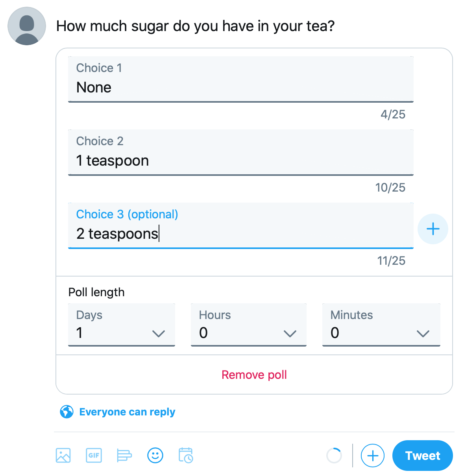Viewport: 464px width, 476px height.
Task: Click the character count progress circle
Action: 334,456
